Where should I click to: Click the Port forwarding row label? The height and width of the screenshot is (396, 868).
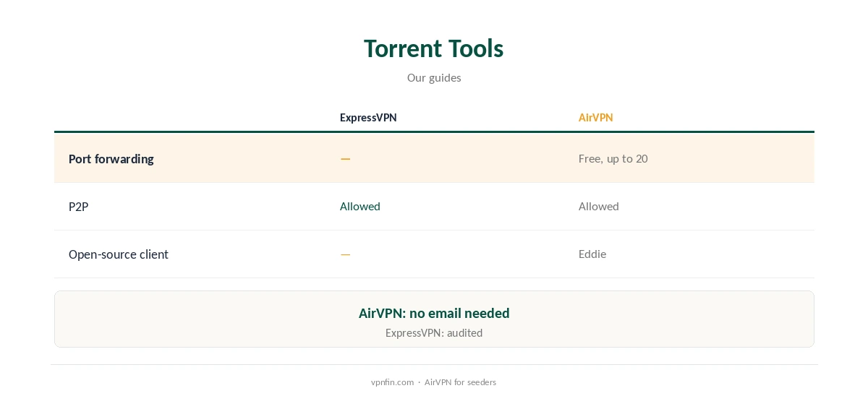pyautogui.click(x=111, y=159)
